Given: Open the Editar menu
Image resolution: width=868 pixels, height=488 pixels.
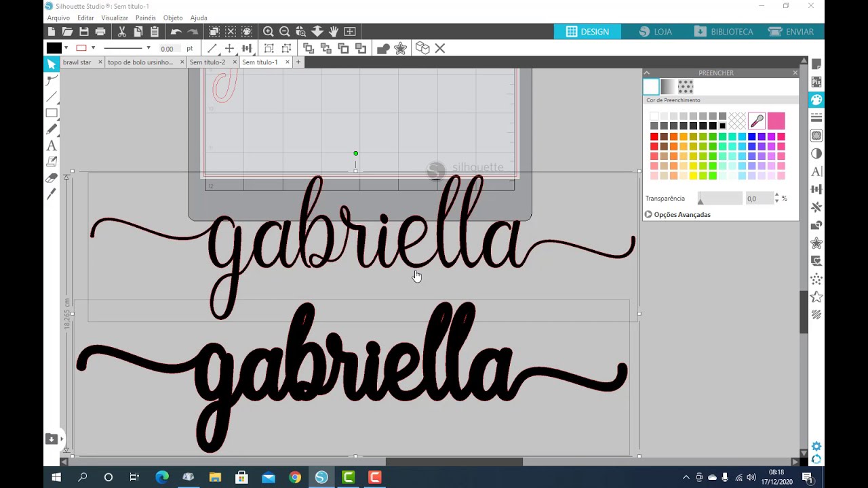Looking at the screenshot, I should tap(85, 18).
